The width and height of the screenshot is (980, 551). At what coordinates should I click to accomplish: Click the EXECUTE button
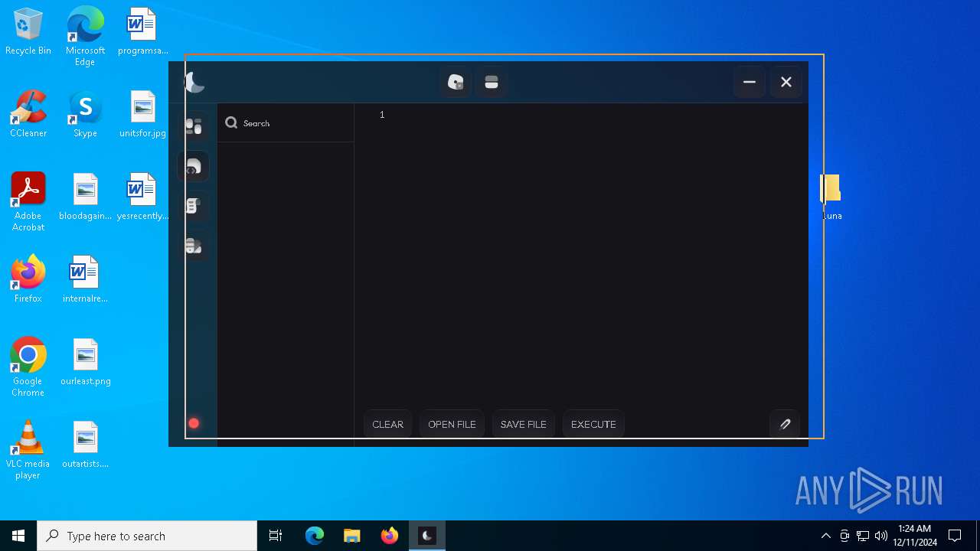(593, 424)
